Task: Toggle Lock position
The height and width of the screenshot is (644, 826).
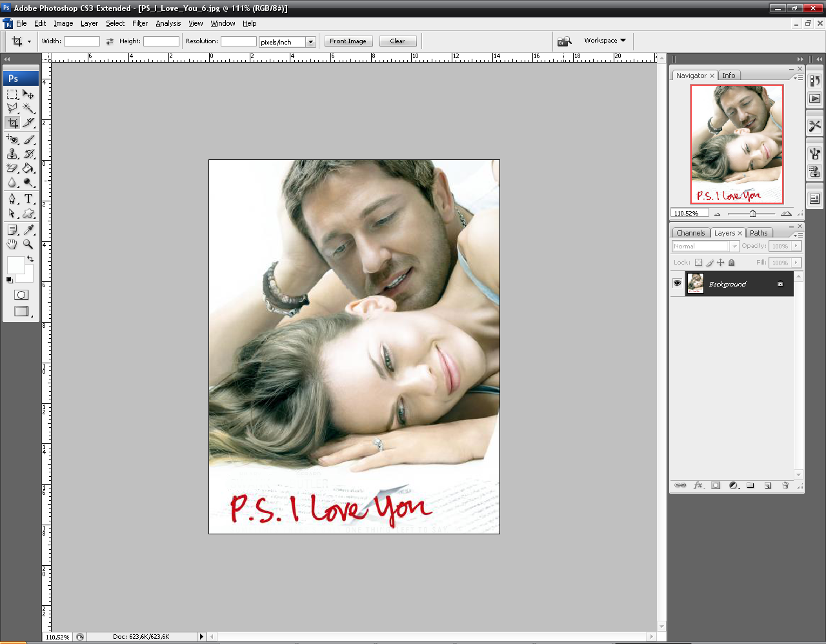Action: pyautogui.click(x=720, y=263)
